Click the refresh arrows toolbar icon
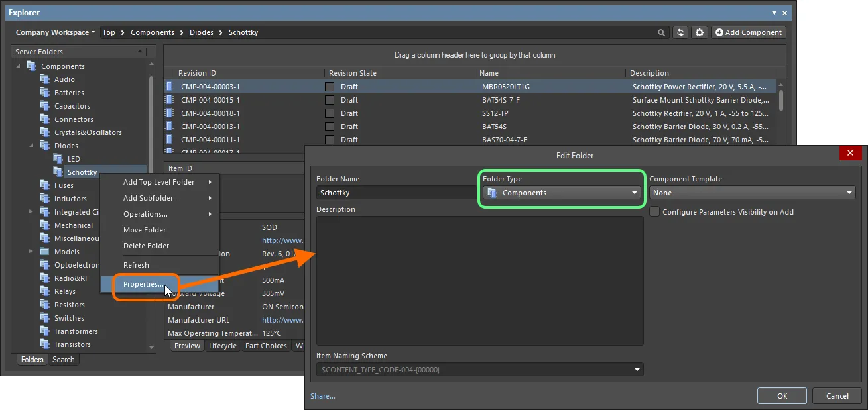The height and width of the screenshot is (410, 868). 680,32
